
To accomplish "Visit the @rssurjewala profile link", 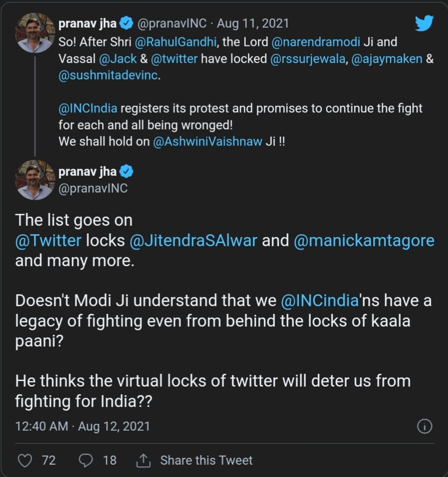I will [x=308, y=59].
